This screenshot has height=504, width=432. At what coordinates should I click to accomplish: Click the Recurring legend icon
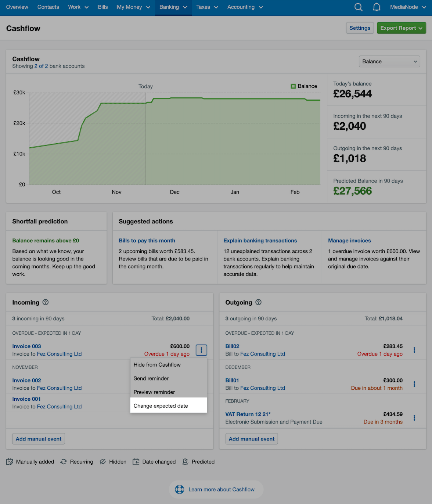coord(64,462)
